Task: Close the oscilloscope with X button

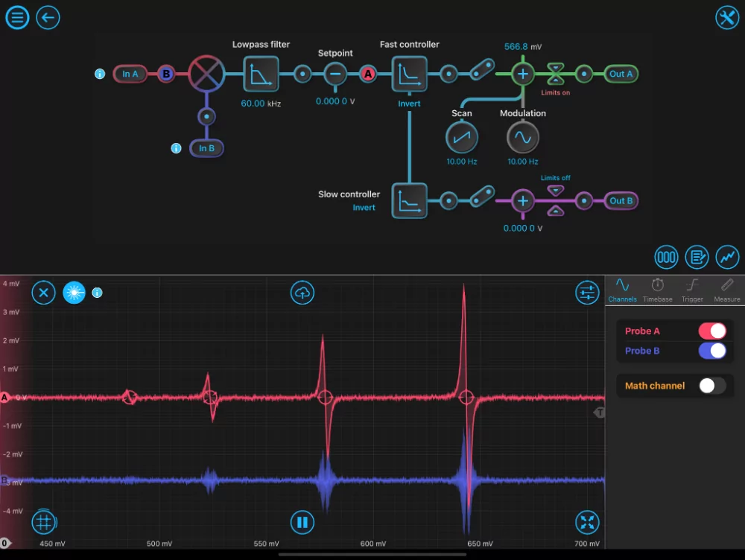Action: pos(43,293)
